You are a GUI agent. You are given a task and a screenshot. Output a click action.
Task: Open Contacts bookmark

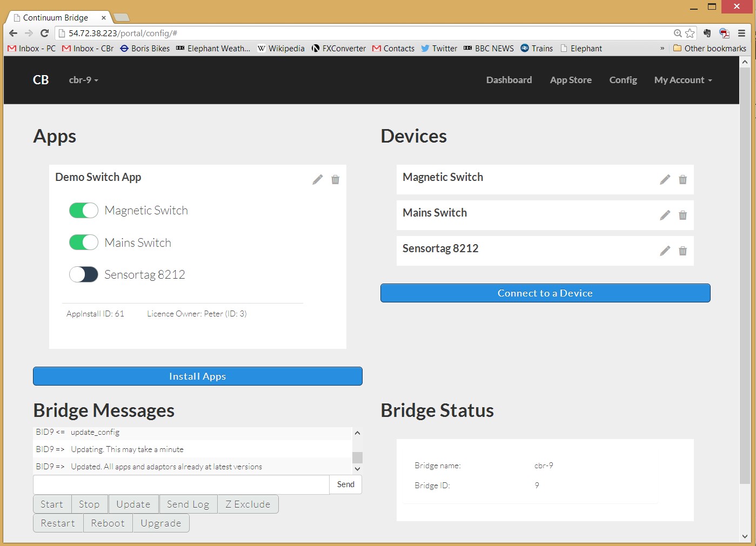coord(393,48)
